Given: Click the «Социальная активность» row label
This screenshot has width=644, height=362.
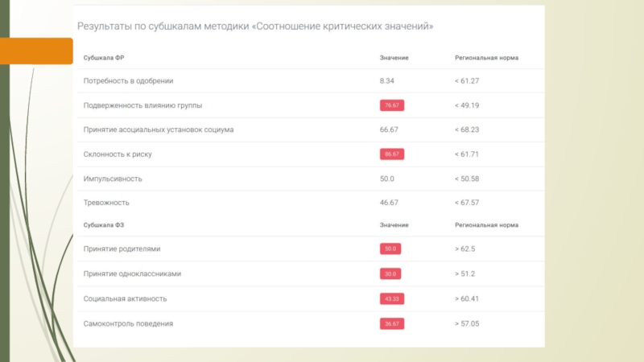Looking at the screenshot, I should [125, 298].
